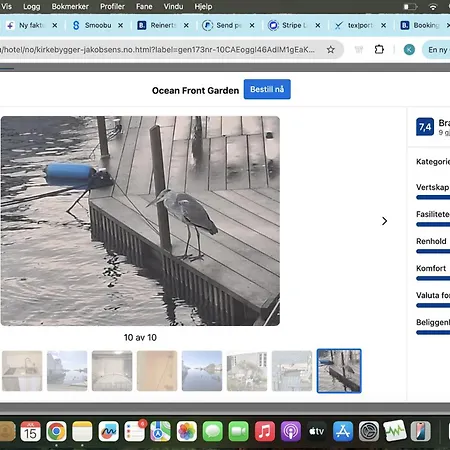
Task: Open the Podcasts app in the dock
Action: (x=291, y=431)
